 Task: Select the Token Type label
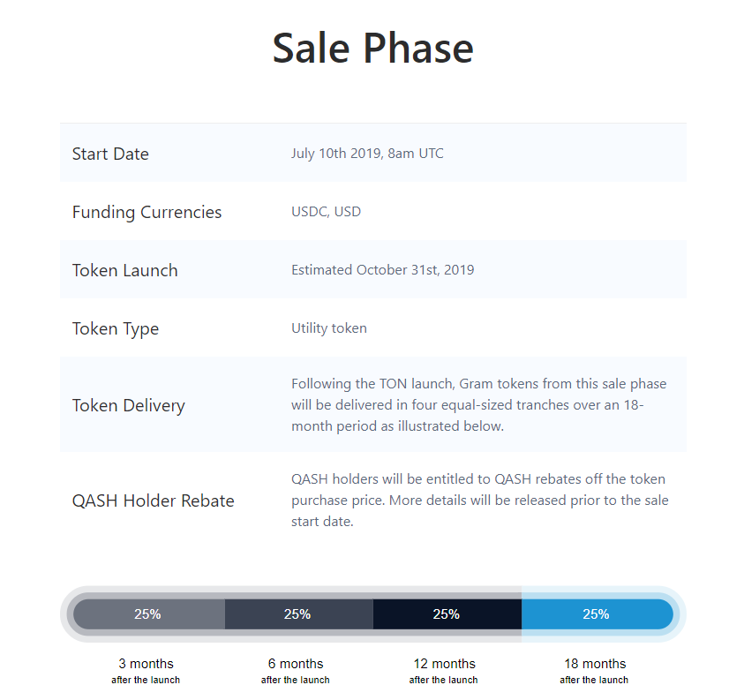116,329
